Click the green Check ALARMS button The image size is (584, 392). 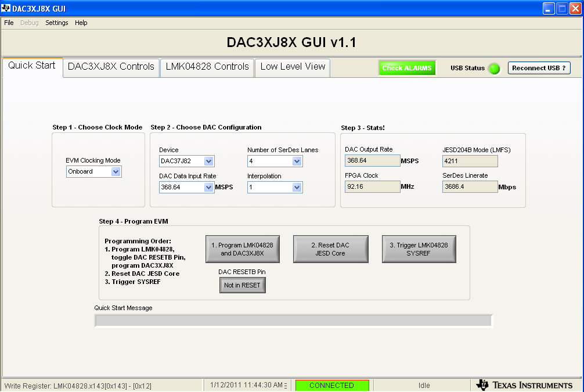click(407, 68)
